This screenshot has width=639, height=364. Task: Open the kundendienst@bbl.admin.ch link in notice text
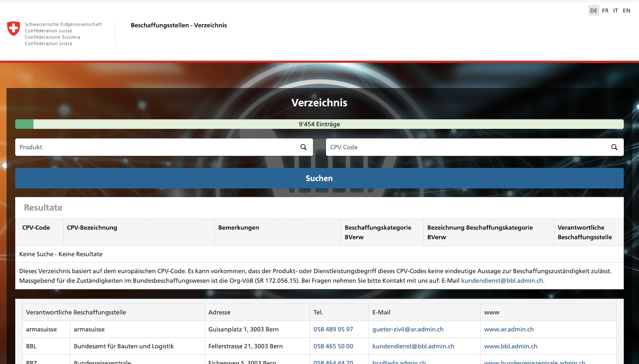click(x=502, y=281)
